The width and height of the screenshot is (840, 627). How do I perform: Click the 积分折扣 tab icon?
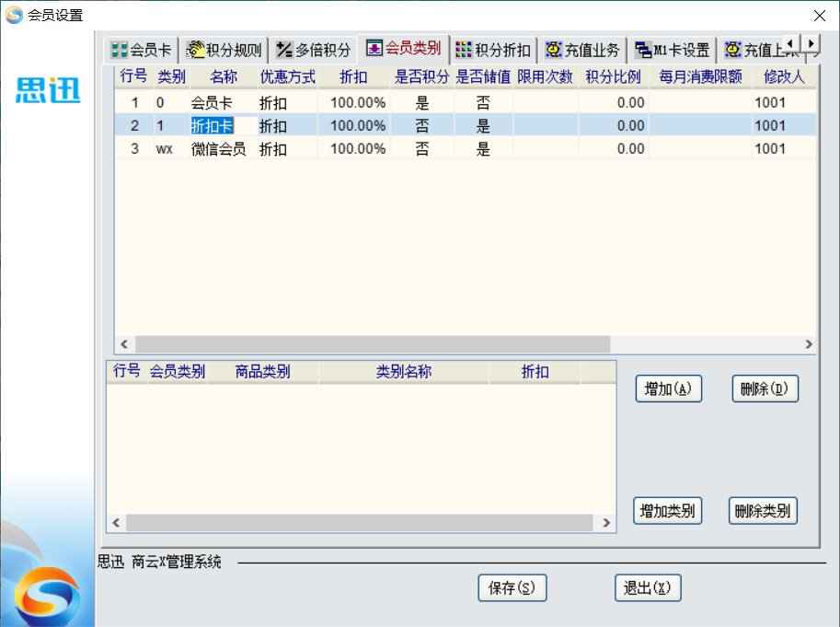click(464, 50)
